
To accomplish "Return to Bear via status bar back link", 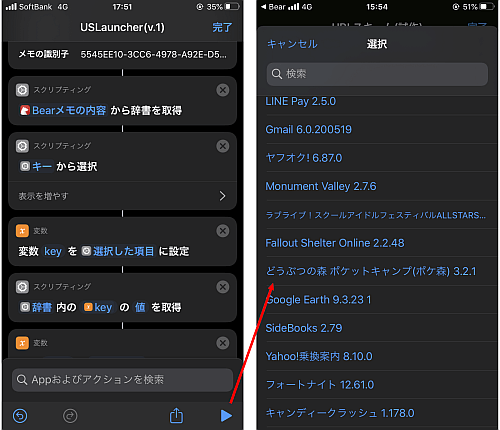I will [273, 7].
